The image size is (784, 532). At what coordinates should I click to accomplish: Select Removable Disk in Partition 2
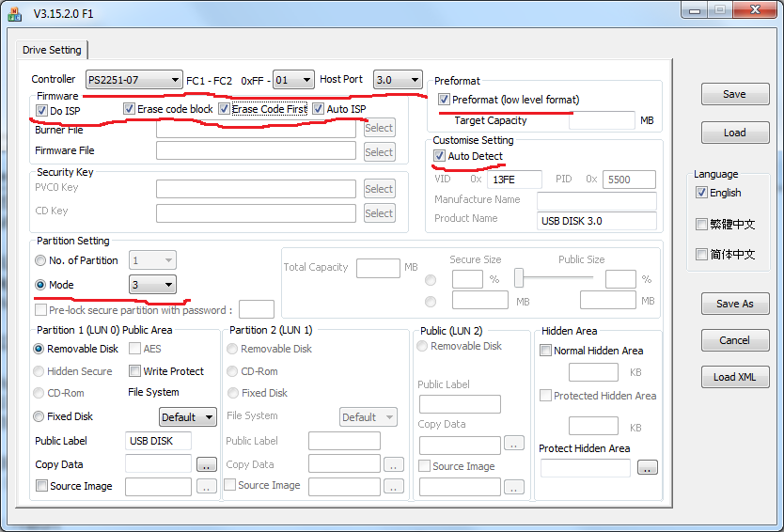pyautogui.click(x=232, y=349)
